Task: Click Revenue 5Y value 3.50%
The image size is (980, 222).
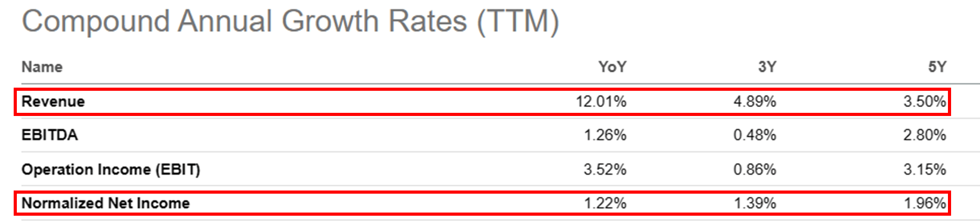Action: click(x=925, y=101)
